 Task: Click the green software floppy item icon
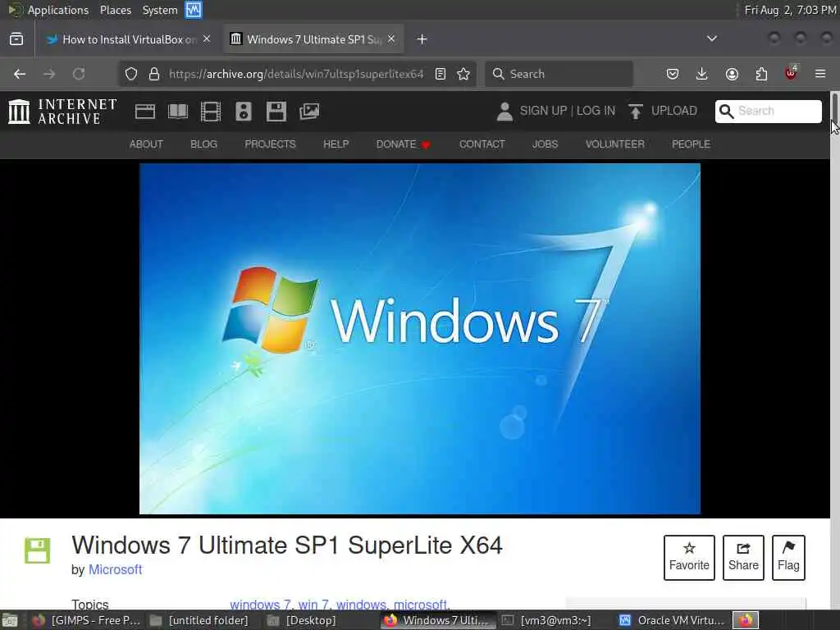38,550
